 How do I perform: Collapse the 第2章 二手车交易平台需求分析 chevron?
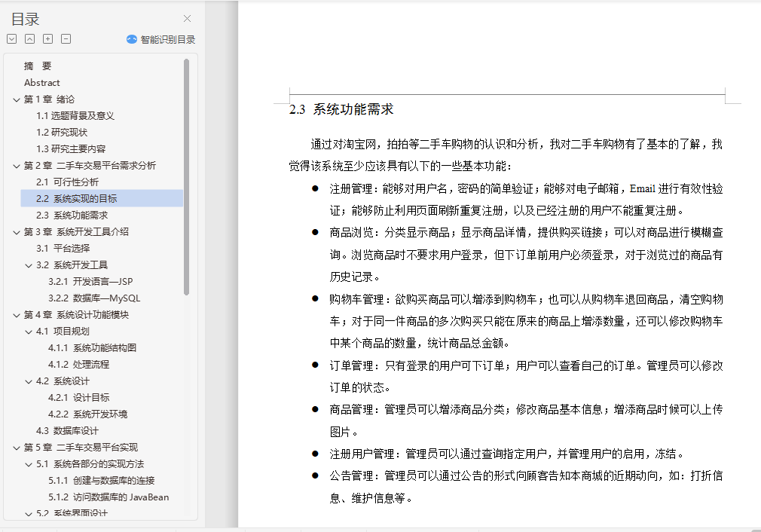click(17, 166)
